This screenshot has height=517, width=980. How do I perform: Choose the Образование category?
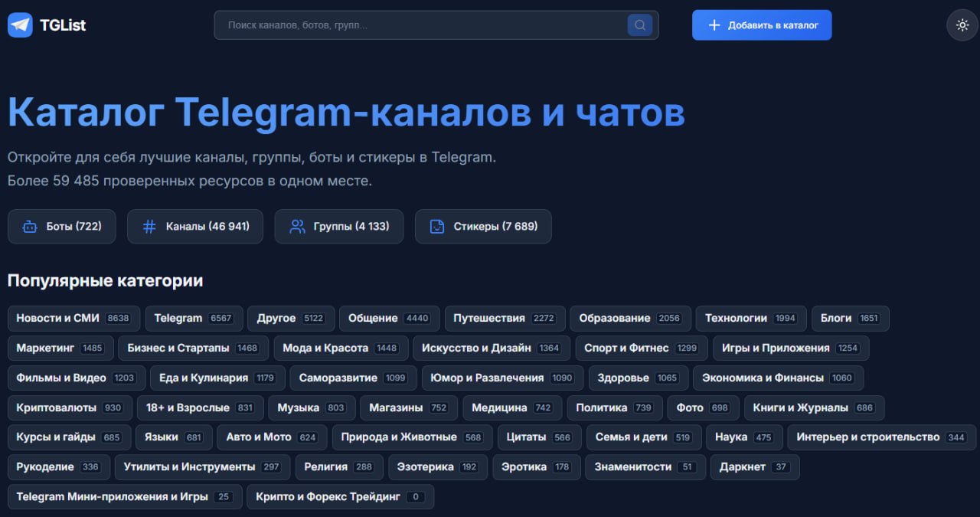coord(630,319)
